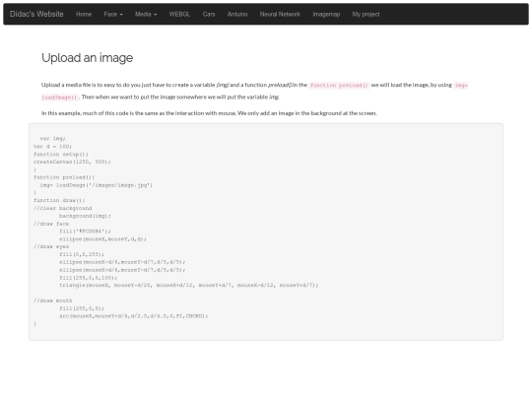Click the code line 'fill(0,0,255);'
Screen dimensions: 532x399
click(x=82, y=254)
